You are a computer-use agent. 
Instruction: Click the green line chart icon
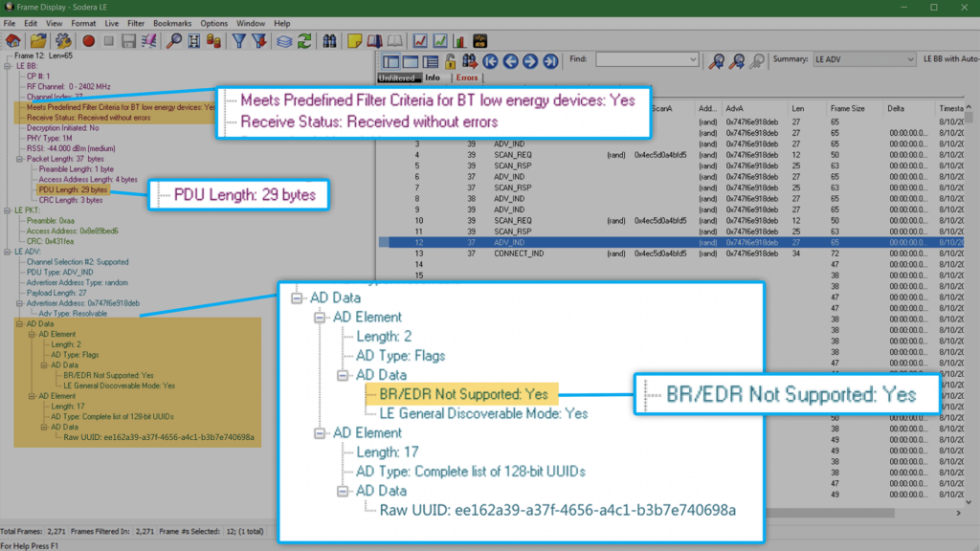click(x=440, y=41)
